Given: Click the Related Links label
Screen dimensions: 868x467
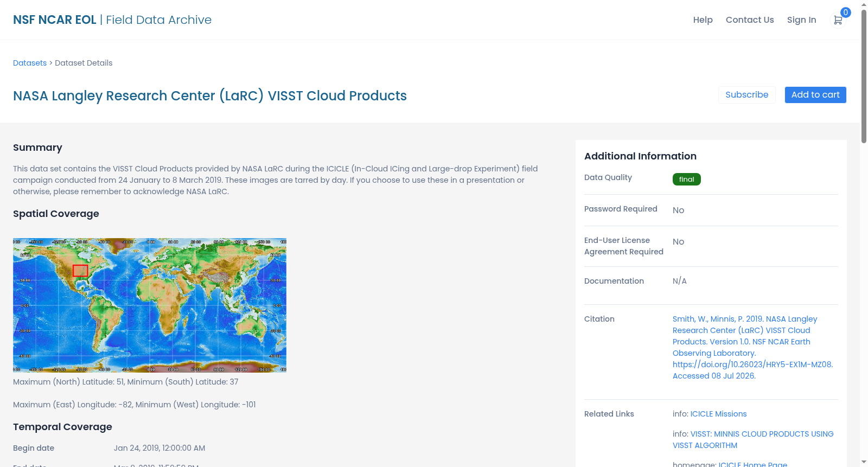Looking at the screenshot, I should click(x=609, y=414).
